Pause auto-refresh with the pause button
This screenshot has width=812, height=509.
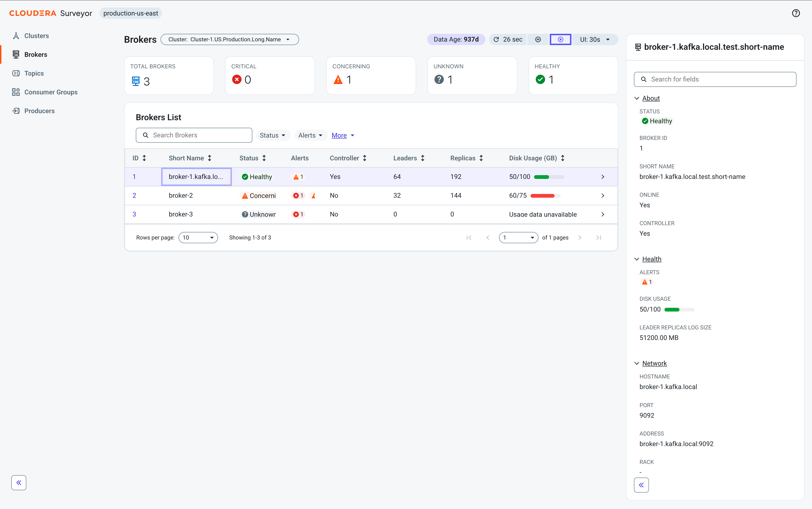538,39
